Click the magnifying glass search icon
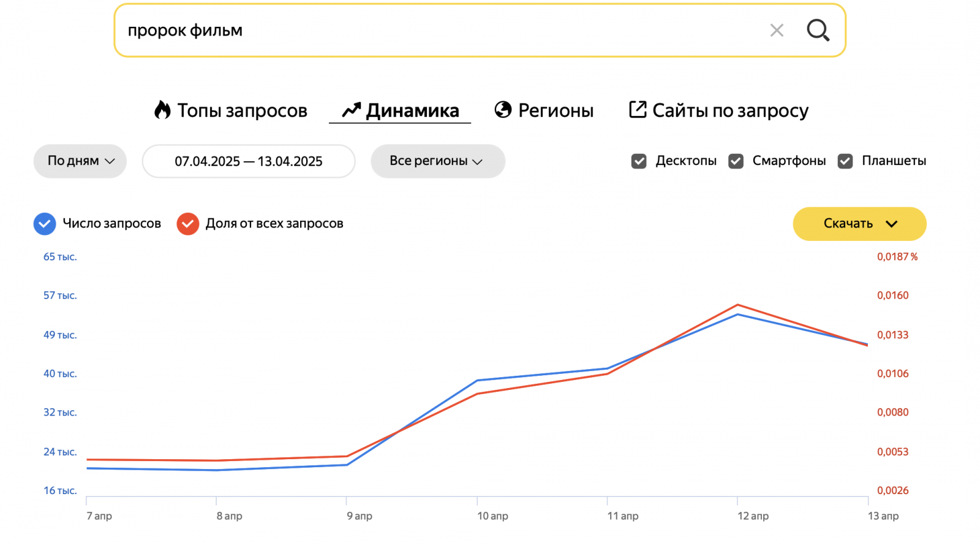 818,30
